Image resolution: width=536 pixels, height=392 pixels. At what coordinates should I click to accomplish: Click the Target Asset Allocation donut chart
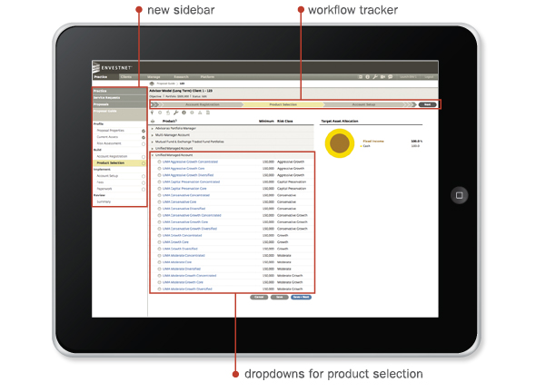tap(340, 143)
